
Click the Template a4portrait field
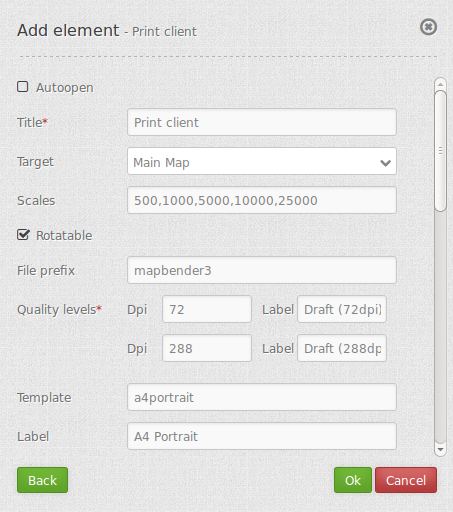tap(262, 397)
